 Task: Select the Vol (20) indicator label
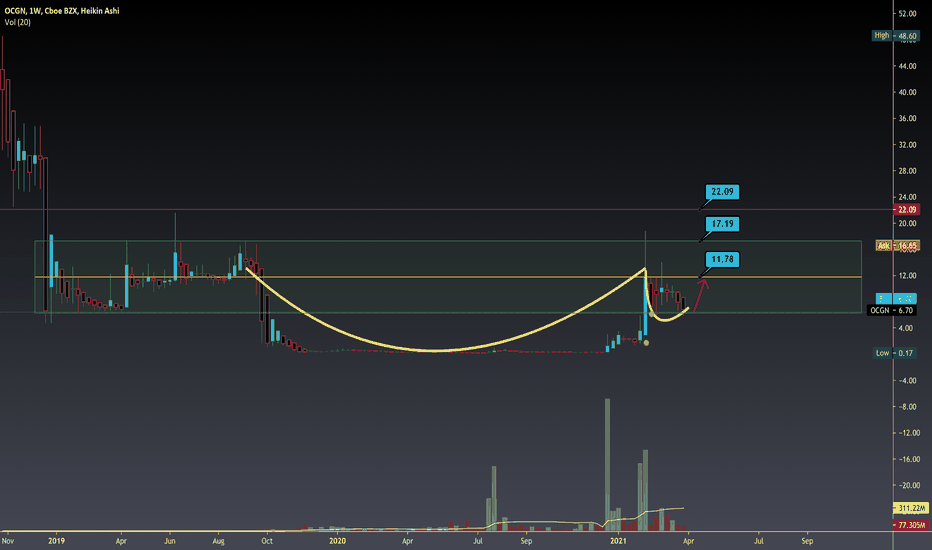click(18, 22)
